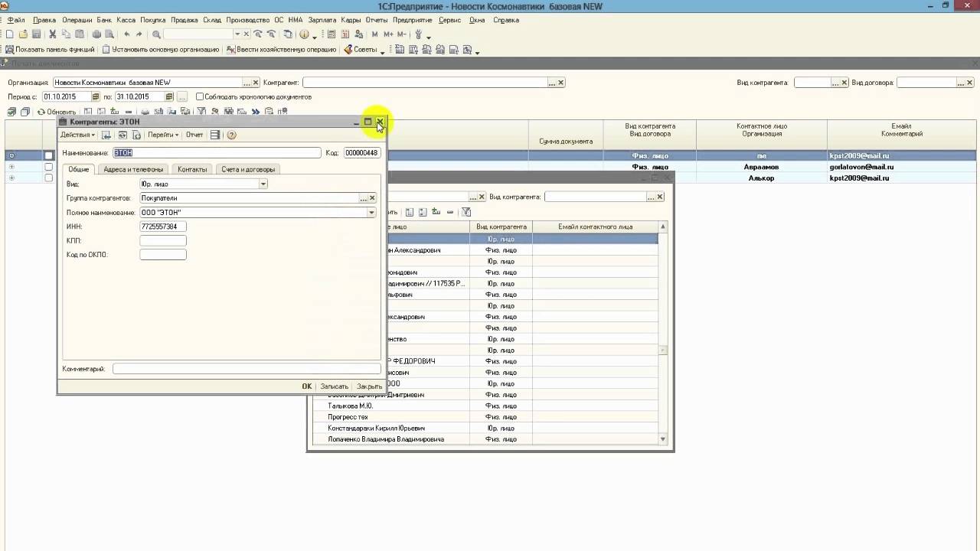The height and width of the screenshot is (551, 980).
Task: Open the Вид dropdown showing Юр. лицо
Action: [x=263, y=184]
